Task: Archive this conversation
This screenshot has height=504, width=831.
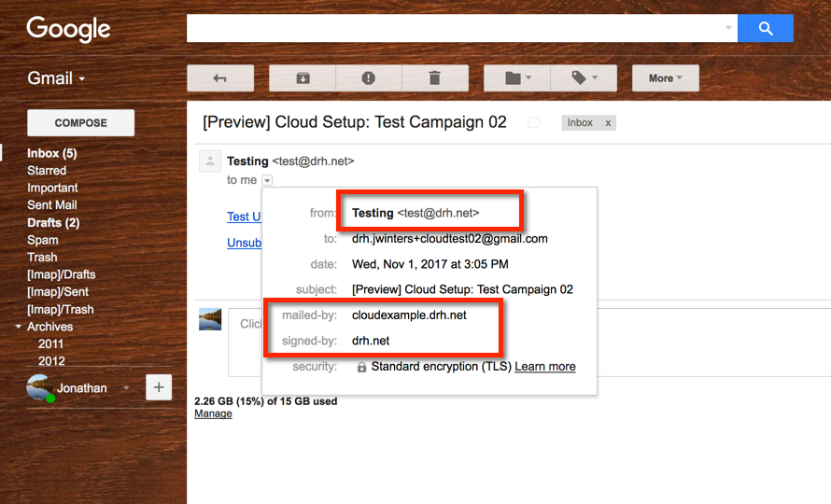Action: (303, 78)
